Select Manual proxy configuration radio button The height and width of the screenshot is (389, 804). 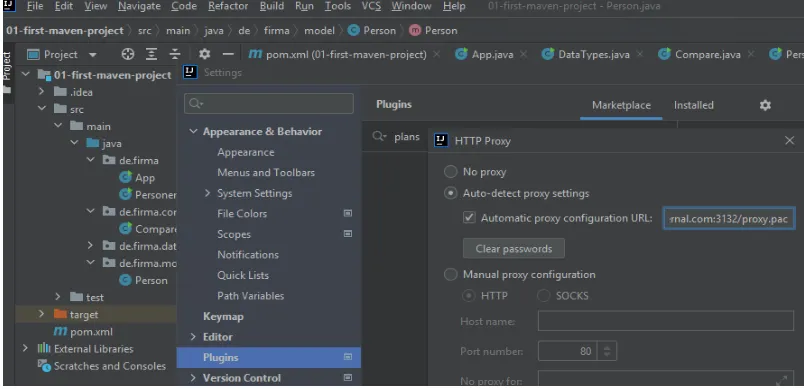pos(450,274)
